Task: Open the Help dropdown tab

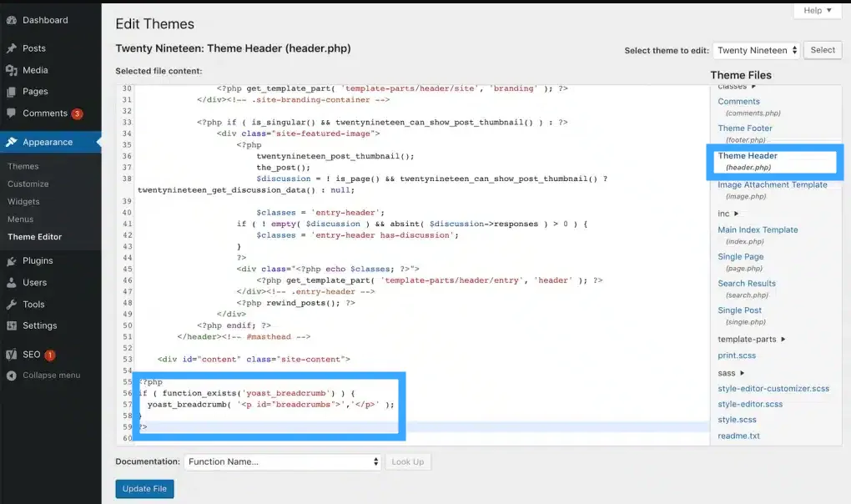Action: point(817,11)
